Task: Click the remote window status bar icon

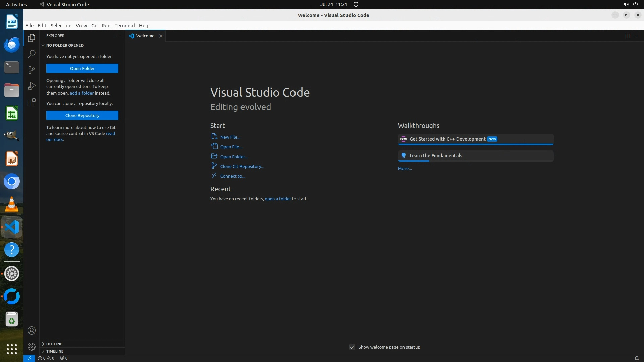Action: click(x=29, y=358)
